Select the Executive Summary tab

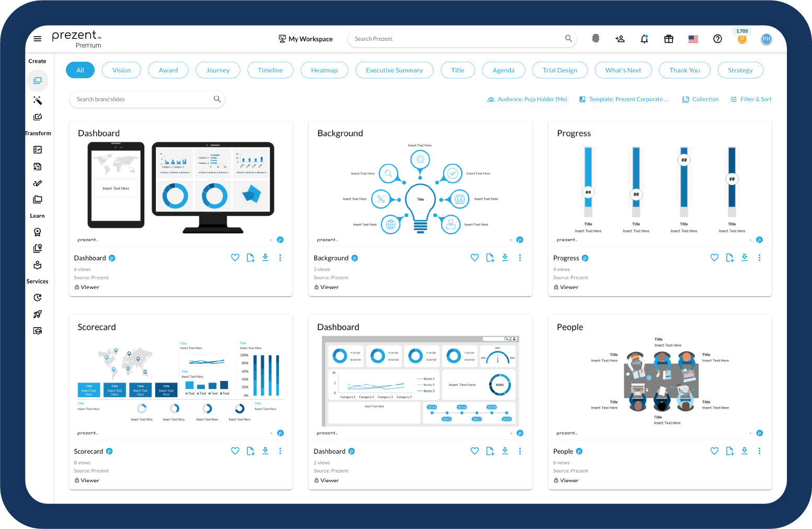394,70
